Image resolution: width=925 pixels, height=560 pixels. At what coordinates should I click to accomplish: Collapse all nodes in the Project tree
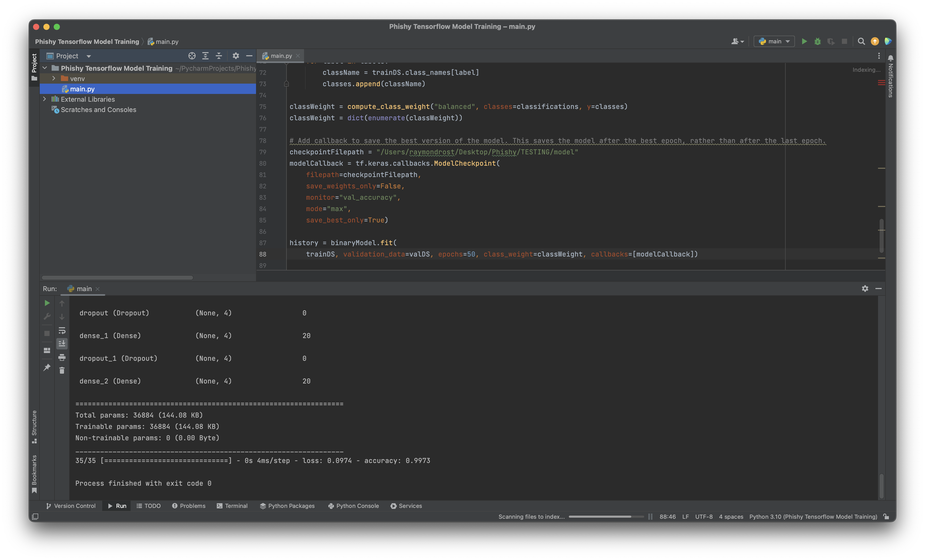point(219,55)
